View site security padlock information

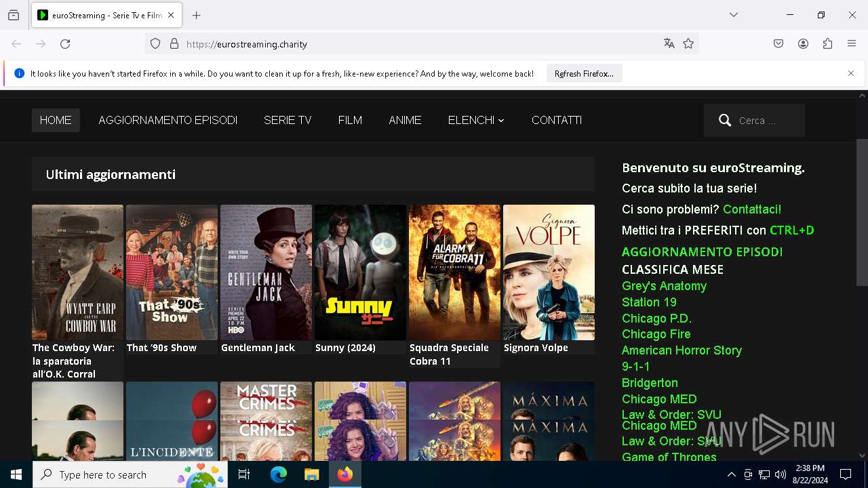click(x=174, y=44)
